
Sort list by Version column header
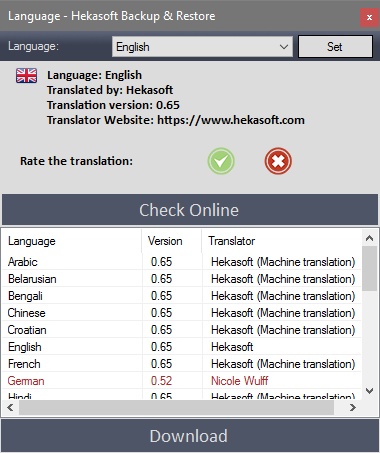[x=172, y=241]
